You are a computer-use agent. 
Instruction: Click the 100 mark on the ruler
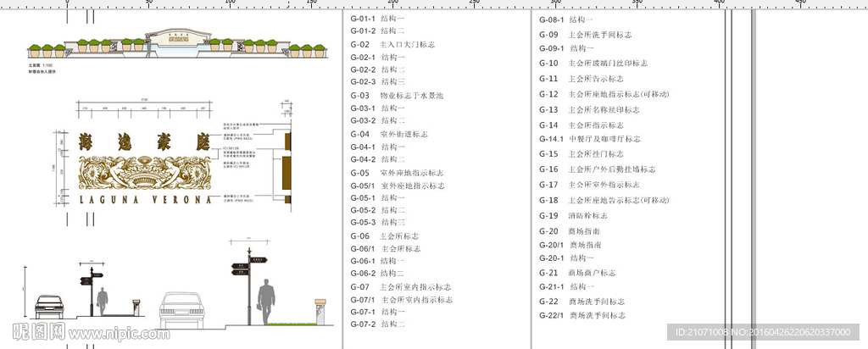pyautogui.click(x=231, y=4)
